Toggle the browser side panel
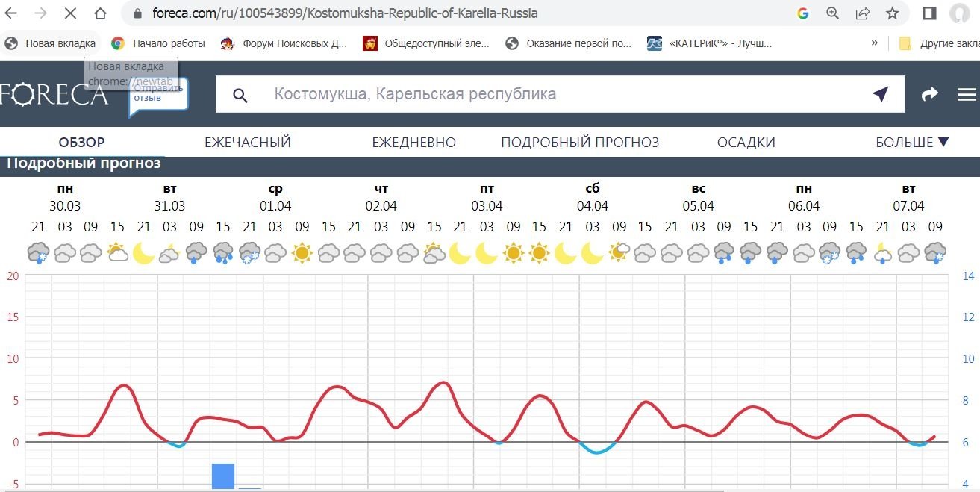Screen dimensions: 980x492 point(930,13)
